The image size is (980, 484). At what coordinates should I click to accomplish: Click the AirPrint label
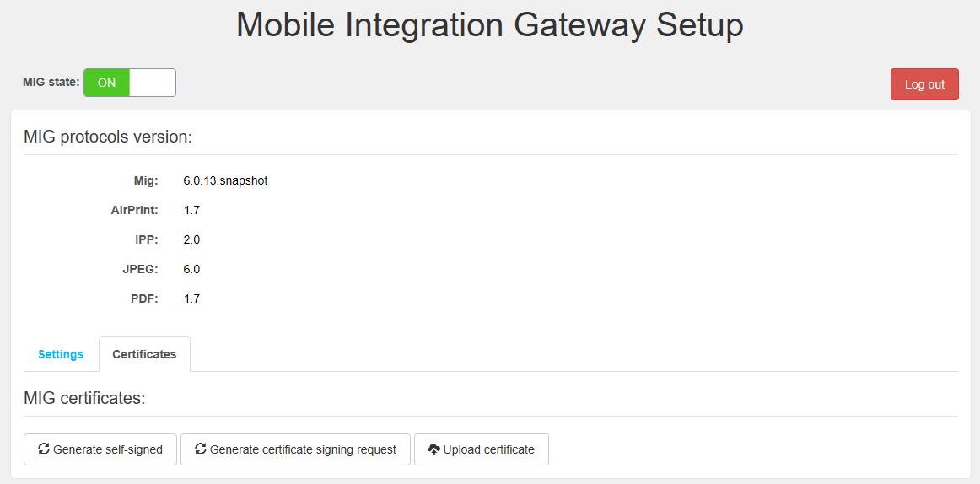pyautogui.click(x=135, y=210)
